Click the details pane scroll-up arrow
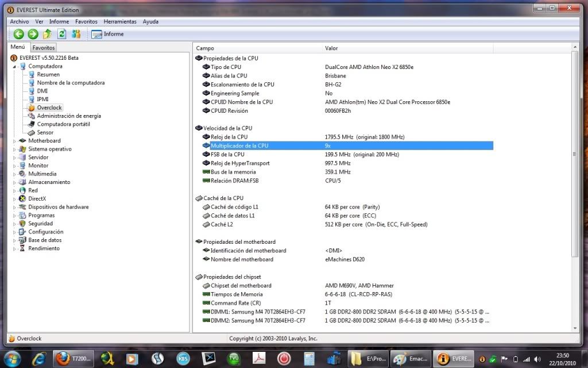 575,47
